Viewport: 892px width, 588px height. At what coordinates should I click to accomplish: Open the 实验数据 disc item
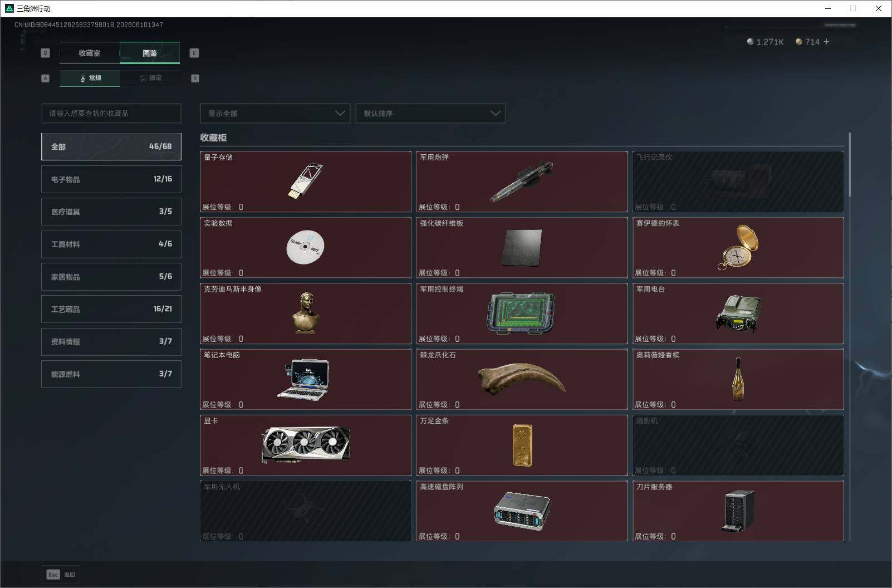coord(306,247)
